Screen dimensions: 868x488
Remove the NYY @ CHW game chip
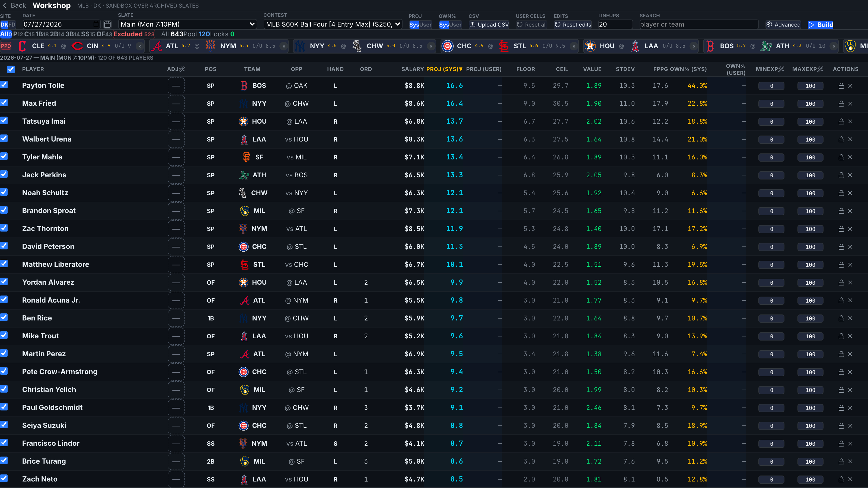tap(431, 46)
